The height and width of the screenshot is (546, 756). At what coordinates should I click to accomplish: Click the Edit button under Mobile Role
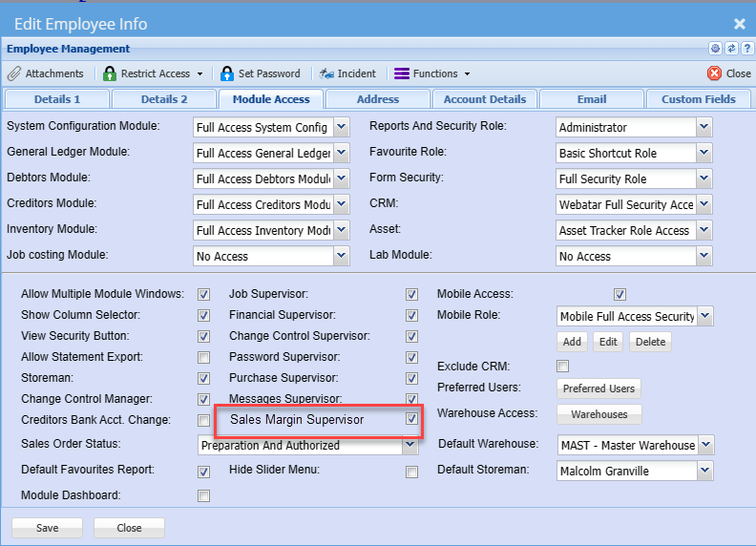point(608,342)
